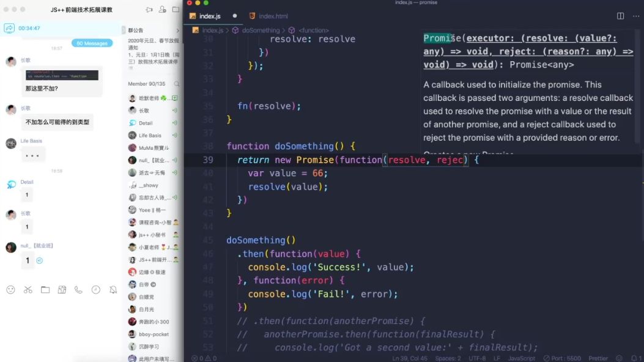Click the executor parameter in Promise hint
This screenshot has width=644, height=362.
click(x=490, y=38)
